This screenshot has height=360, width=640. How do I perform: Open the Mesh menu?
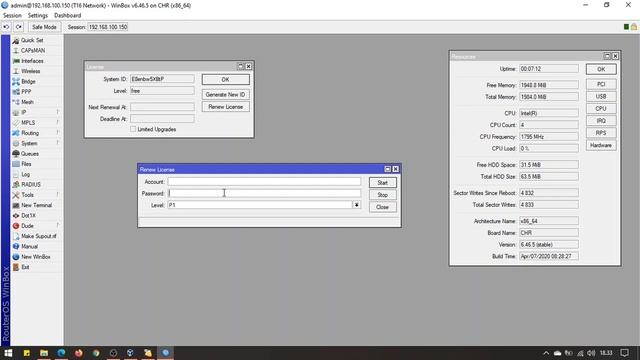point(27,102)
